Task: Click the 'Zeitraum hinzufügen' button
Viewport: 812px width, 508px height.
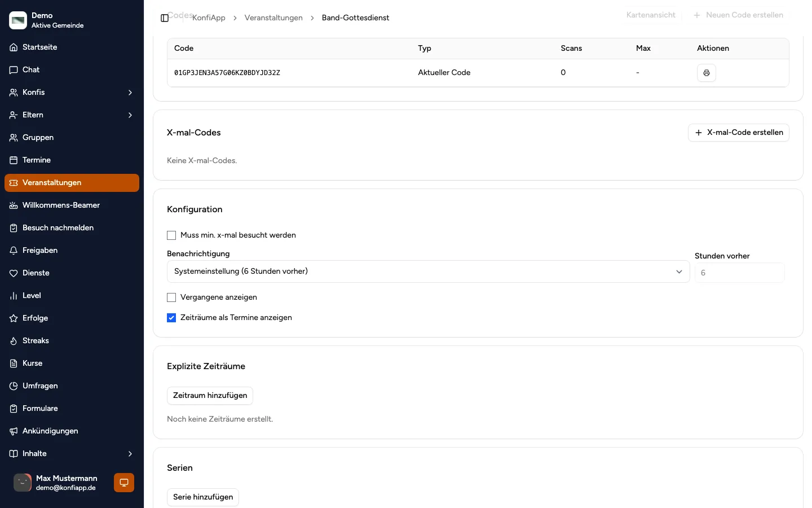Action: (x=210, y=396)
